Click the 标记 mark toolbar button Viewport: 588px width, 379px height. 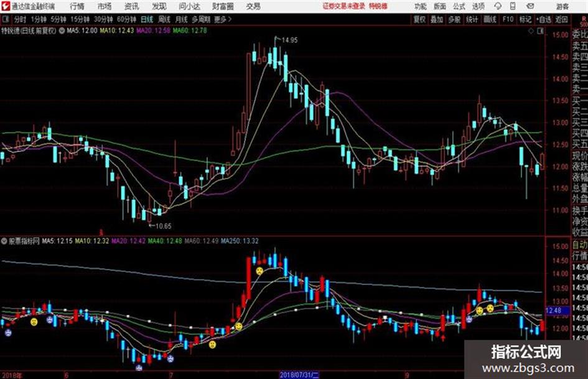point(525,19)
